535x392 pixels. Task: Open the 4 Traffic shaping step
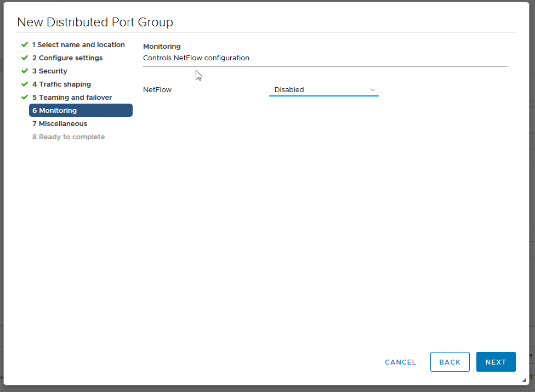point(62,84)
